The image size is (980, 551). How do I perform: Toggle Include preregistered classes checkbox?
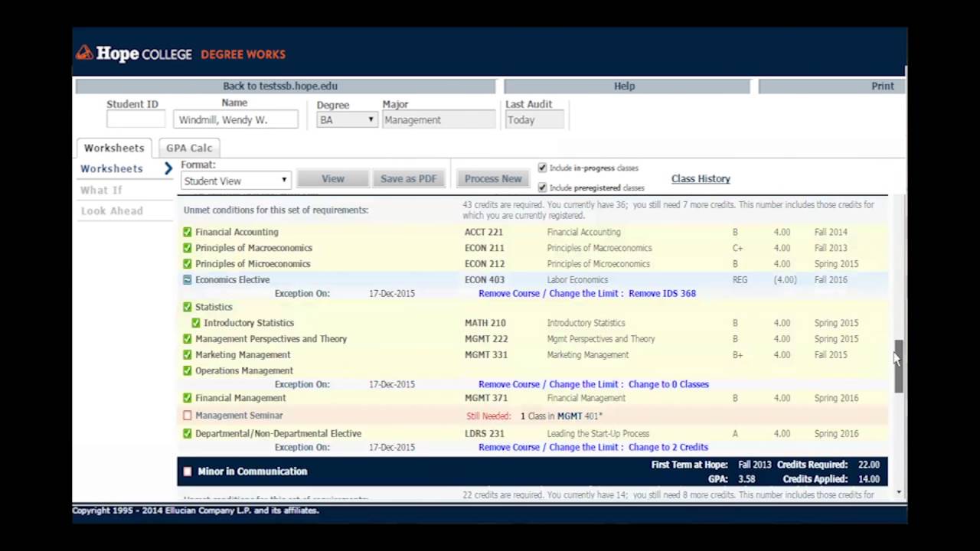tap(542, 187)
